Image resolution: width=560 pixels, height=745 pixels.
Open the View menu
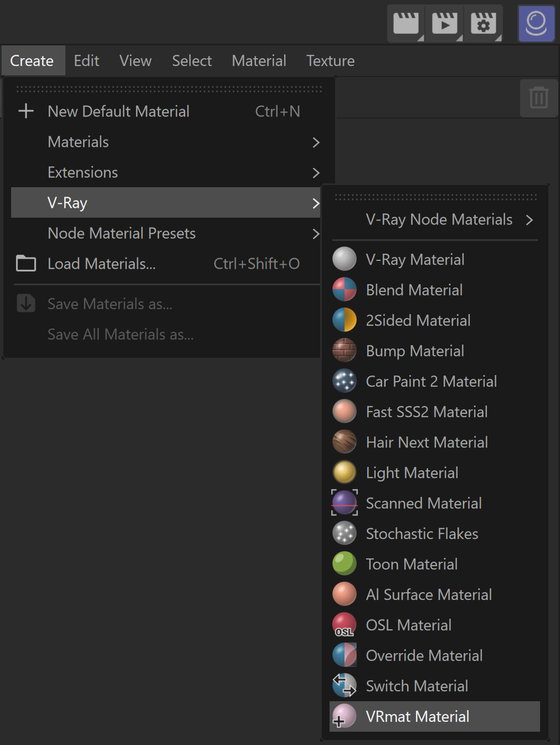tap(136, 61)
